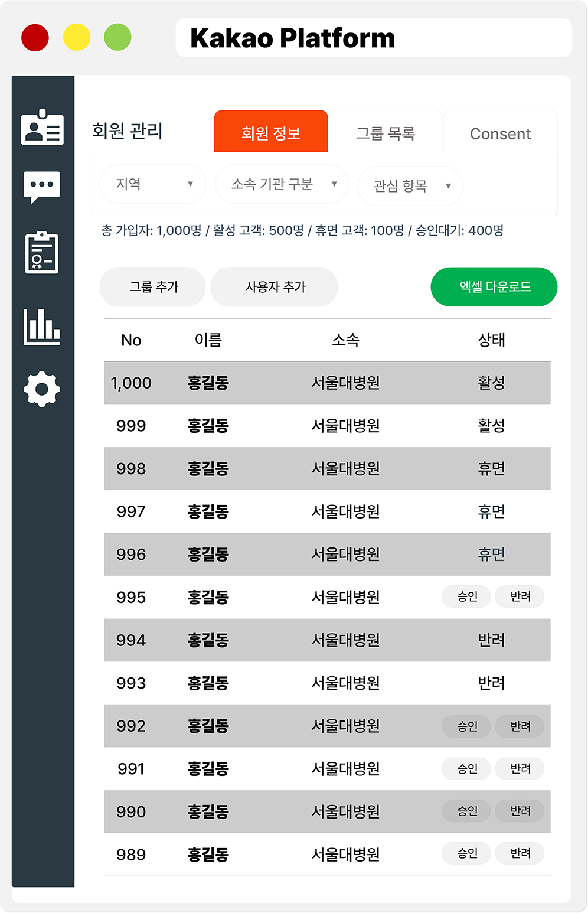588x913 pixels.
Task: Switch to the Consent tab
Action: 500,133
